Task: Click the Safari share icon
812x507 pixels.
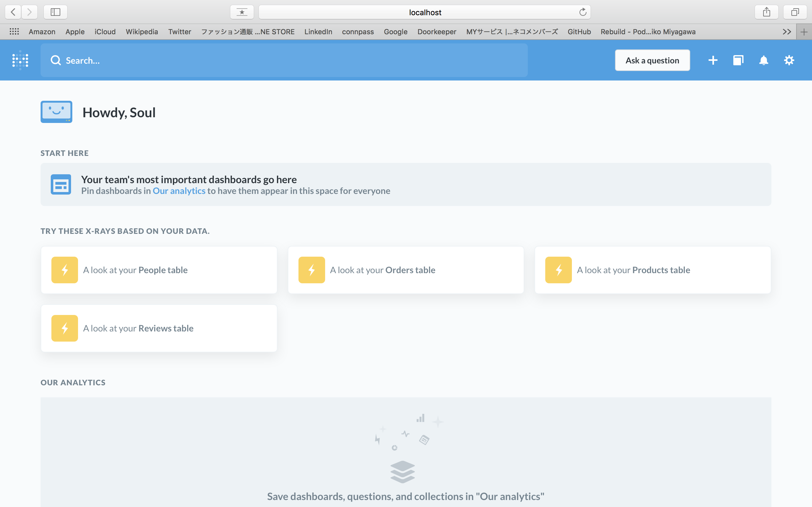Action: 766,12
